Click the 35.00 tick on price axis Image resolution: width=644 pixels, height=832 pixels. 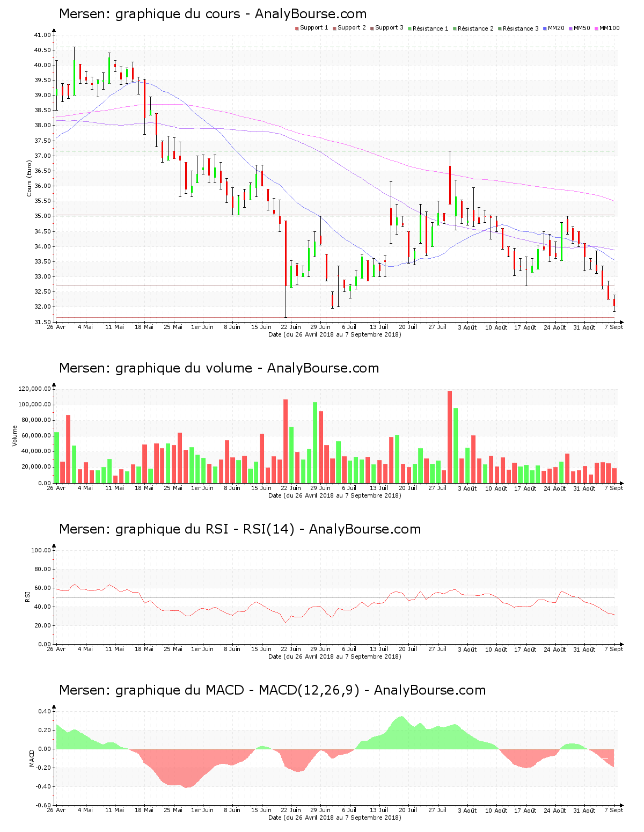coord(42,216)
